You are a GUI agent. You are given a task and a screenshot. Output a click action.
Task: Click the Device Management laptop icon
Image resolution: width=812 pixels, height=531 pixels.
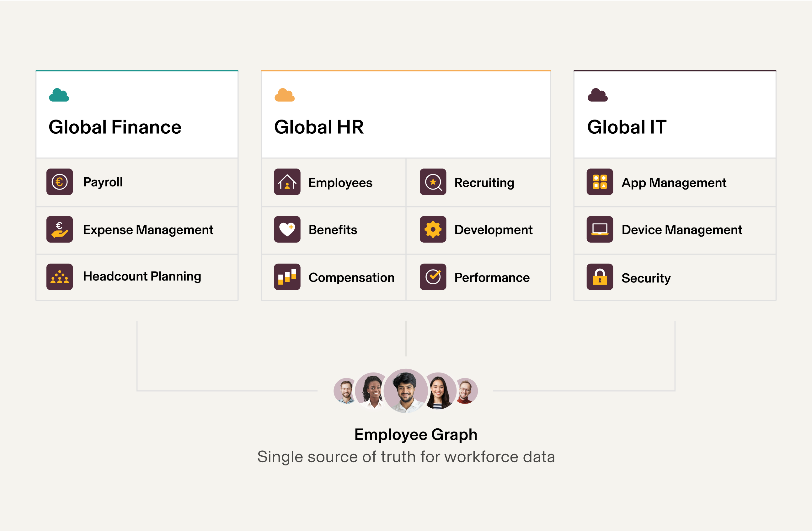(x=600, y=229)
